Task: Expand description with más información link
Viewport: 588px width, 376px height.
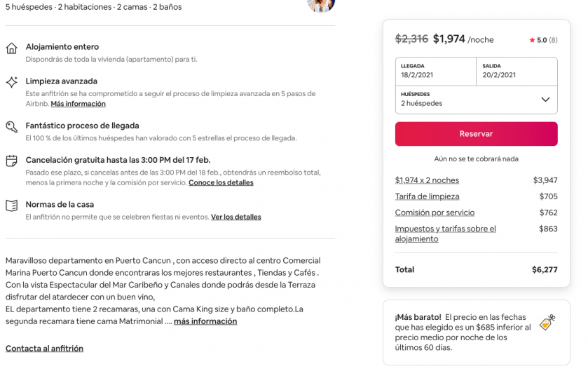Action: [x=205, y=321]
